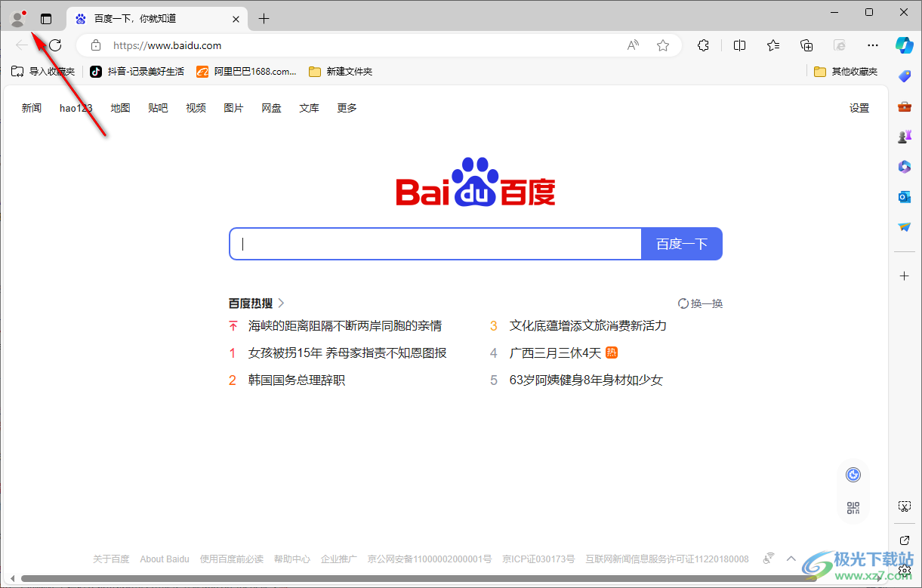Open 韩国国务总理辞职 headline
The height and width of the screenshot is (588, 922).
pos(297,380)
